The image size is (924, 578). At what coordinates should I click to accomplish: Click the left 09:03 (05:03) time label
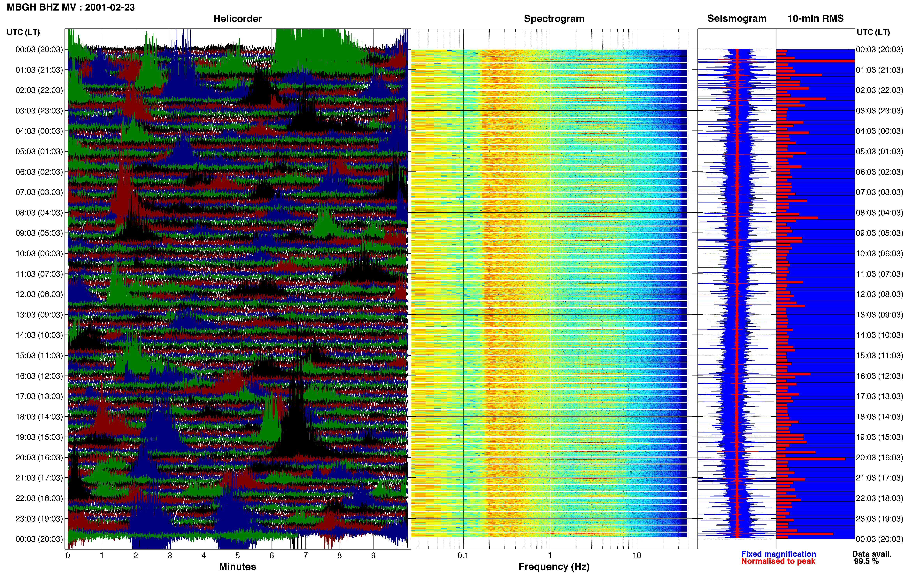(x=39, y=233)
